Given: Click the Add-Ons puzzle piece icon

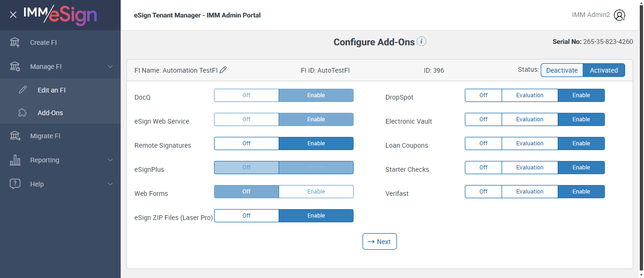Looking at the screenshot, I should point(23,113).
